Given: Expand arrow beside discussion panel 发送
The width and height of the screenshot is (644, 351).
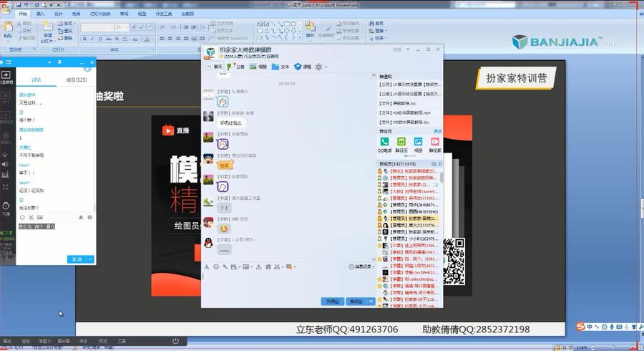Looking at the screenshot, I should (x=90, y=259).
